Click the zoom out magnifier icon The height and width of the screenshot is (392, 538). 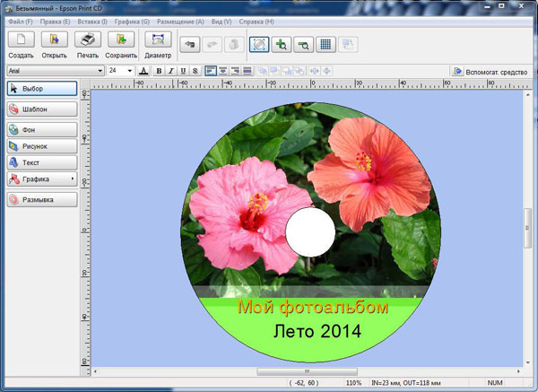[304, 43]
